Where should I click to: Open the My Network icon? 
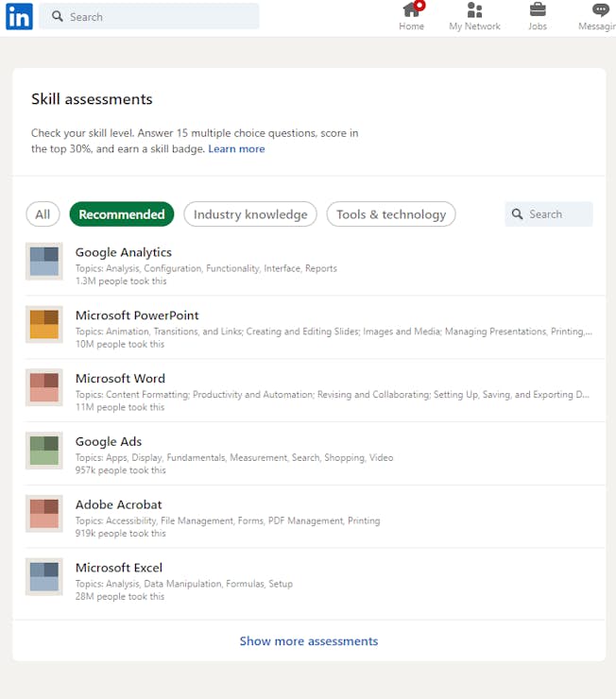point(474,9)
